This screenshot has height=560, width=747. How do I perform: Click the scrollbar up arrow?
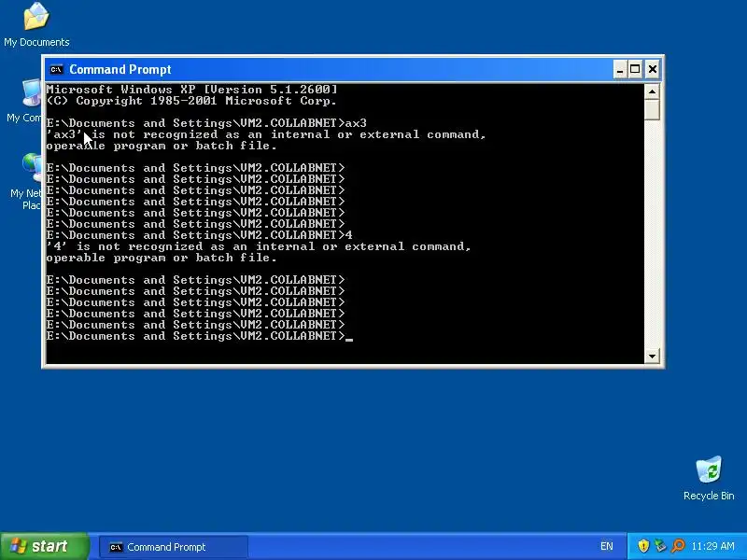(x=652, y=91)
